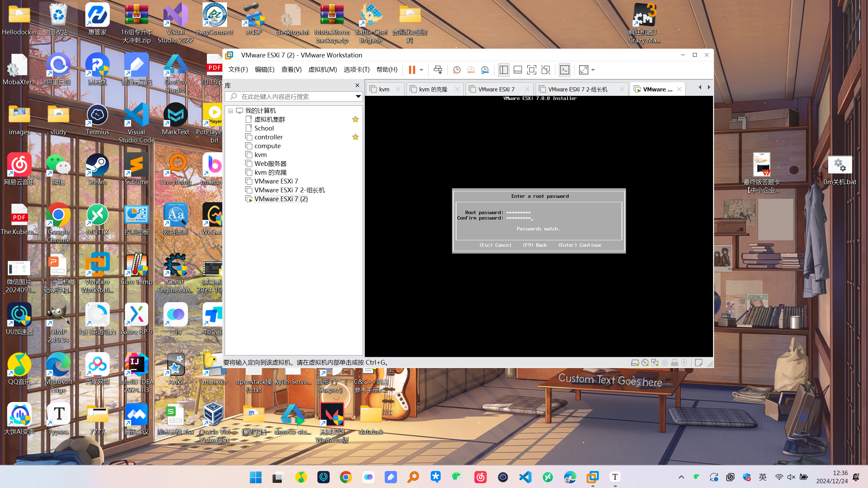
Task: Open the Termius desktop shortcut
Action: [x=97, y=120]
